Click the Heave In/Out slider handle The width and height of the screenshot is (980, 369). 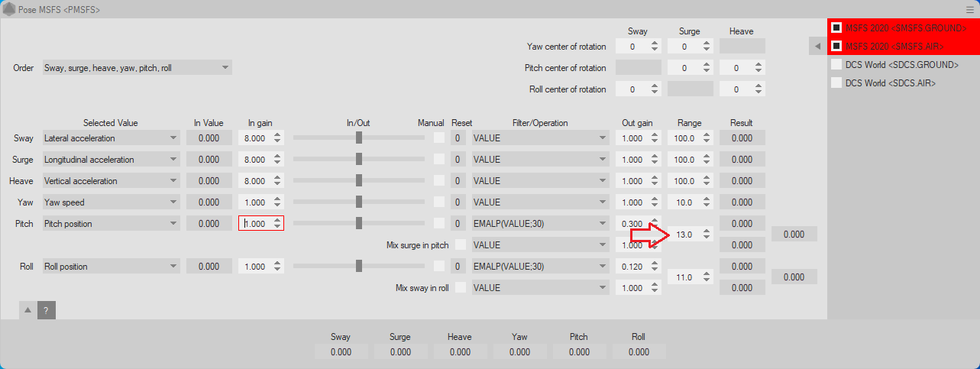[x=359, y=181]
